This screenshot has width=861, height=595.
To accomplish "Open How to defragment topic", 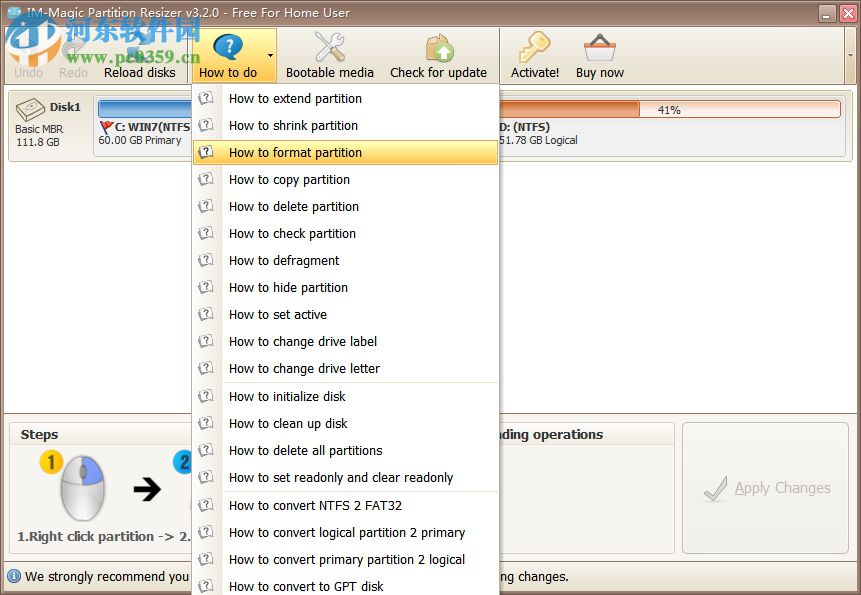I will click(x=345, y=260).
